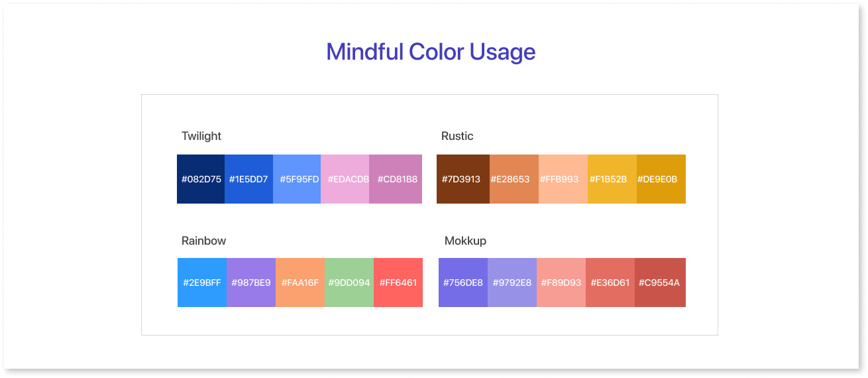Choose the #FAA16F orange swatch
The width and height of the screenshot is (868, 378).
coord(300,283)
